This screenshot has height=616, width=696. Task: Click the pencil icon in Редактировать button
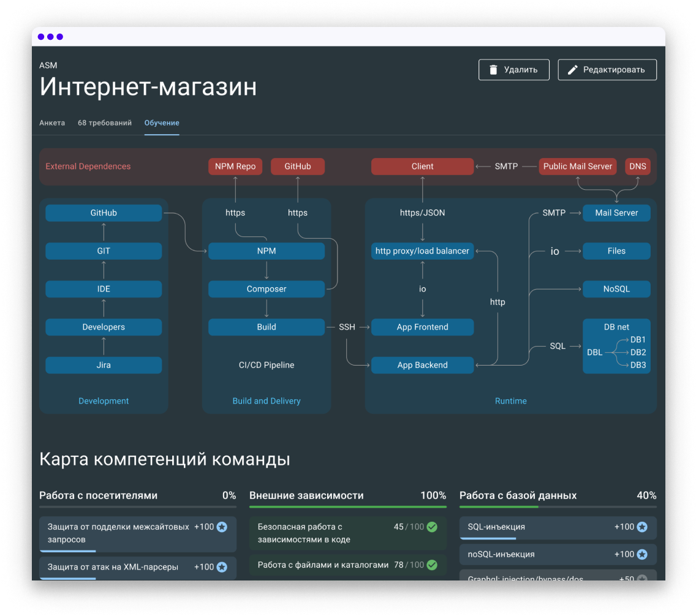coord(573,70)
